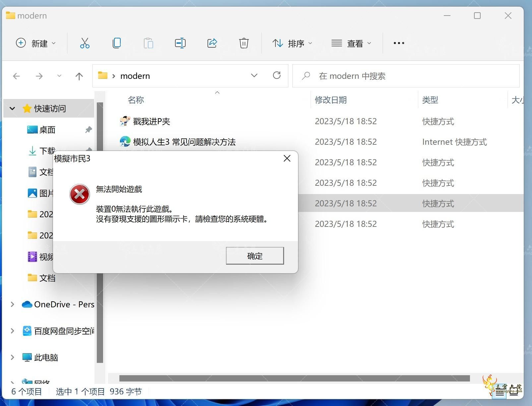
Task: Sort by the 类型 column header
Action: tap(430, 100)
